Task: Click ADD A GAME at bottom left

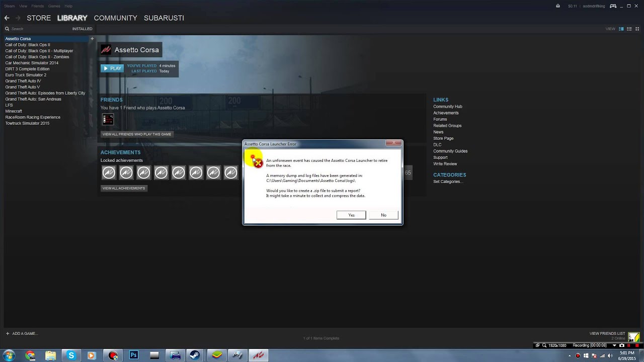Action: tap(22, 333)
